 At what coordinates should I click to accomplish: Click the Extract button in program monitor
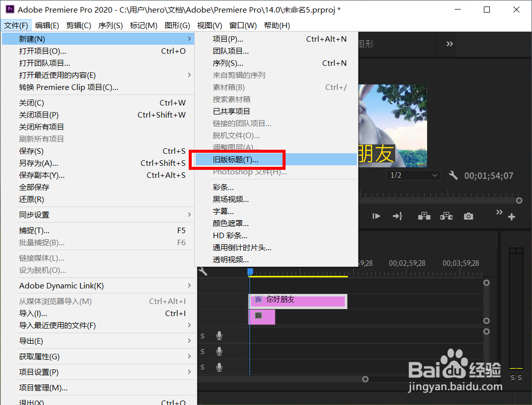pyautogui.click(x=446, y=216)
